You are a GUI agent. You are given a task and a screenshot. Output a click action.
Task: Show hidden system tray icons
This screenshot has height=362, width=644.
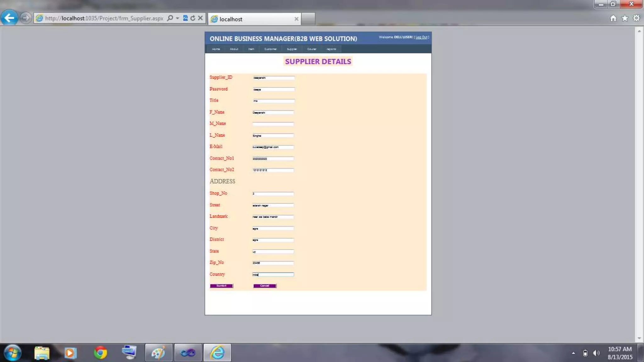point(574,353)
